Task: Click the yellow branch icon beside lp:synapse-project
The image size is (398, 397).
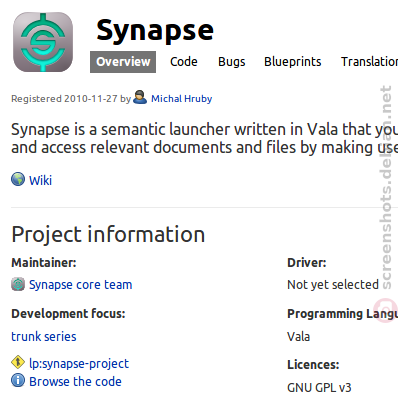Action: 18,363
